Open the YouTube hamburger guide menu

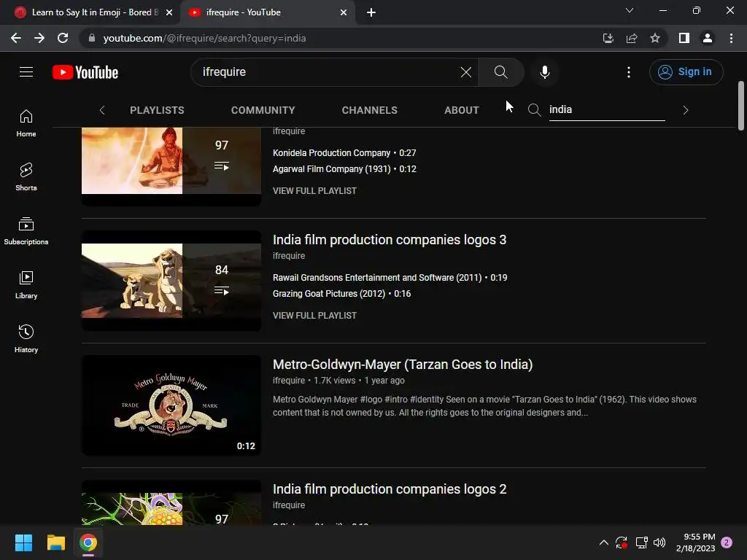click(26, 72)
